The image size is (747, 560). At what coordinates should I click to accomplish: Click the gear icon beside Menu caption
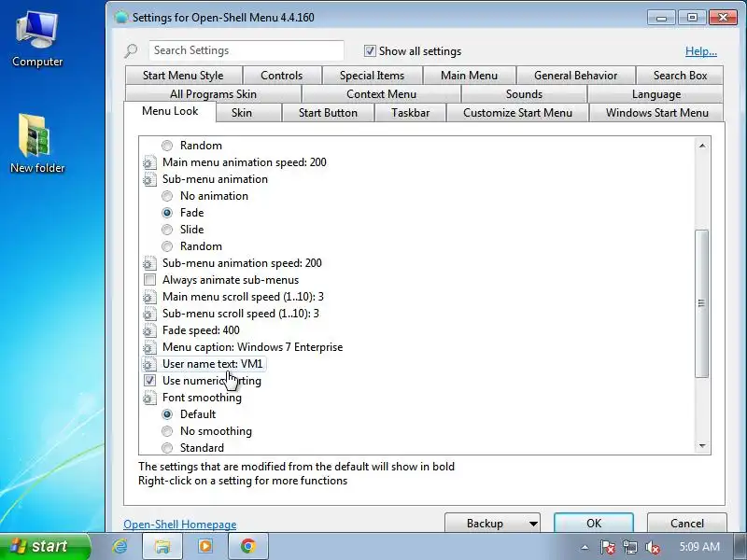coord(149,347)
